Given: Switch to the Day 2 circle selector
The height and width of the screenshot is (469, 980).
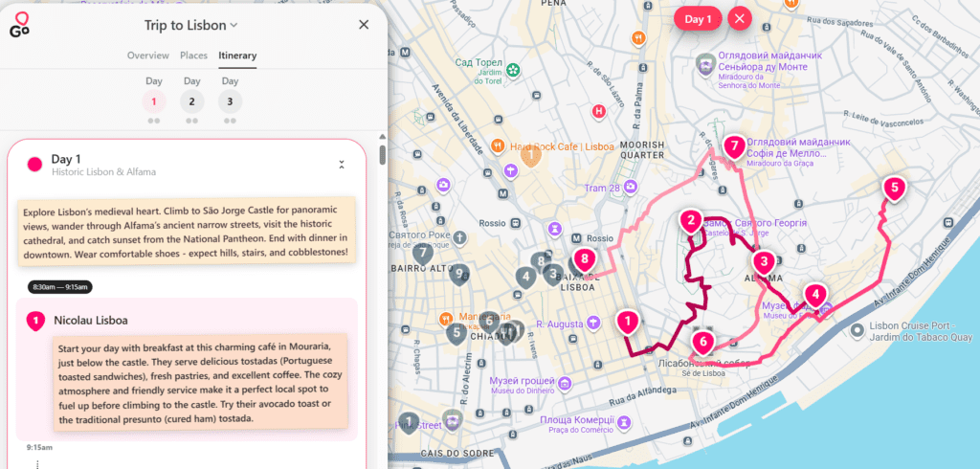Looking at the screenshot, I should [x=191, y=101].
